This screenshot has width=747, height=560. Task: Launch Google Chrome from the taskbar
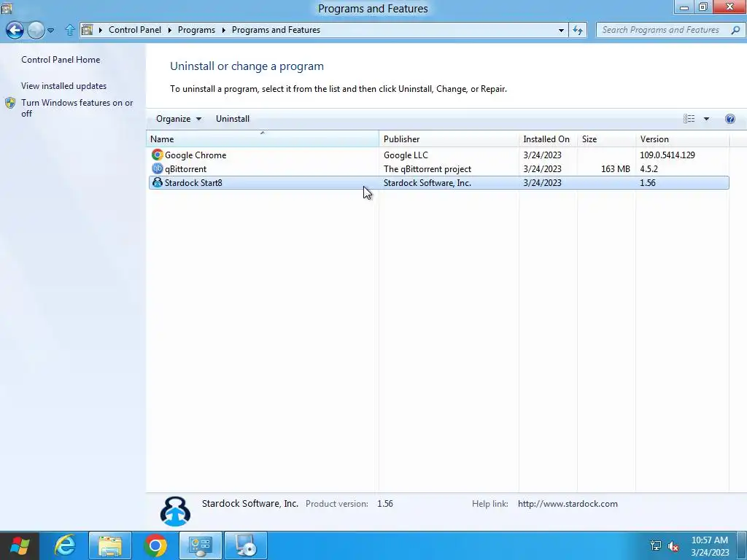coord(155,545)
